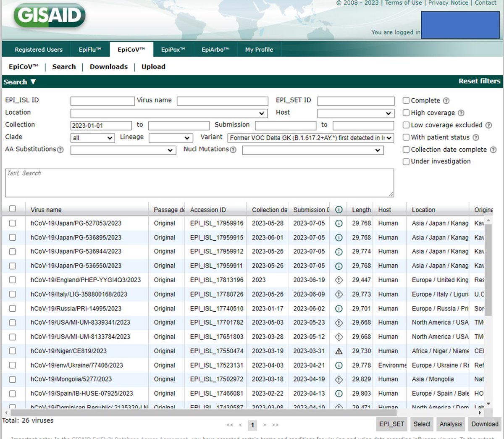
Task: Enable Under investigation checkbox
Action: click(406, 161)
